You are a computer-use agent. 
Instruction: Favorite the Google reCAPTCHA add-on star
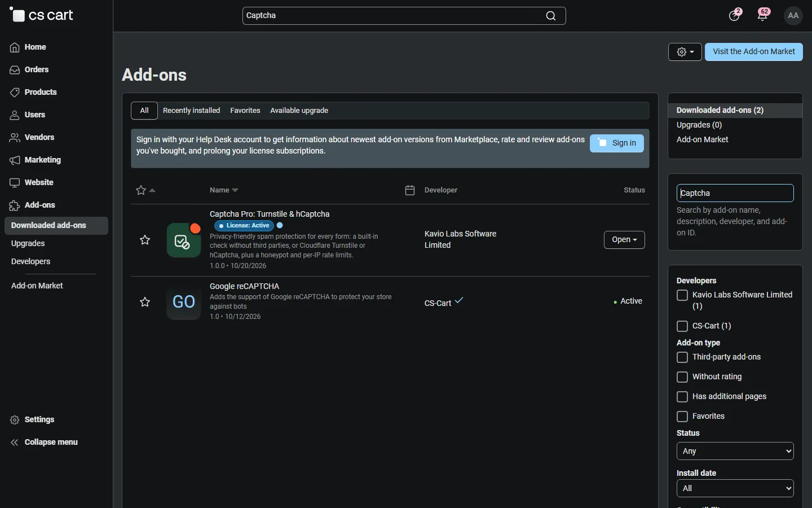point(145,302)
